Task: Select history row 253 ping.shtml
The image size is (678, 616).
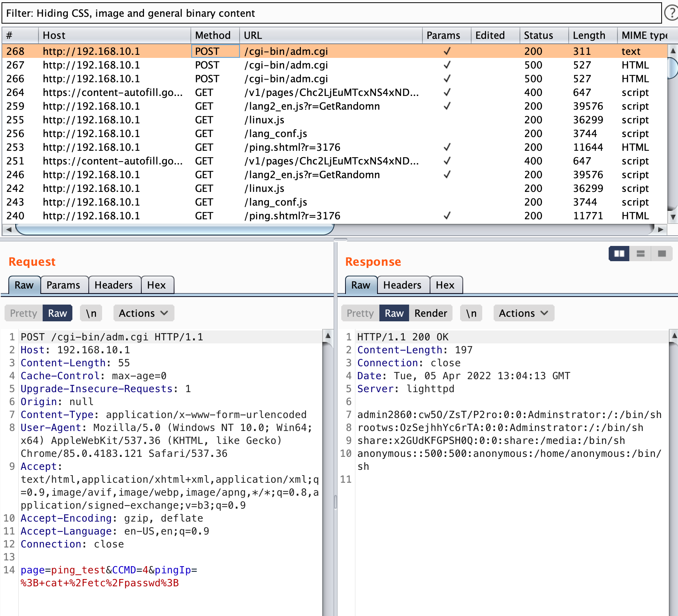Action: pyautogui.click(x=334, y=147)
